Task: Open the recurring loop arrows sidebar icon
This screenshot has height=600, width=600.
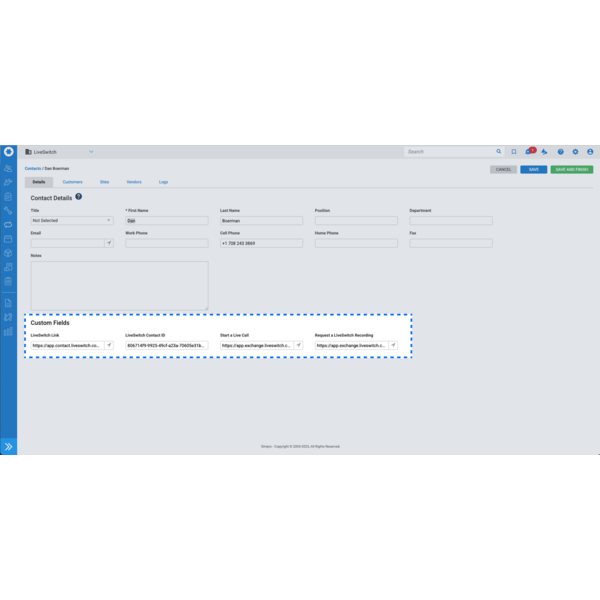Action: 8,225
